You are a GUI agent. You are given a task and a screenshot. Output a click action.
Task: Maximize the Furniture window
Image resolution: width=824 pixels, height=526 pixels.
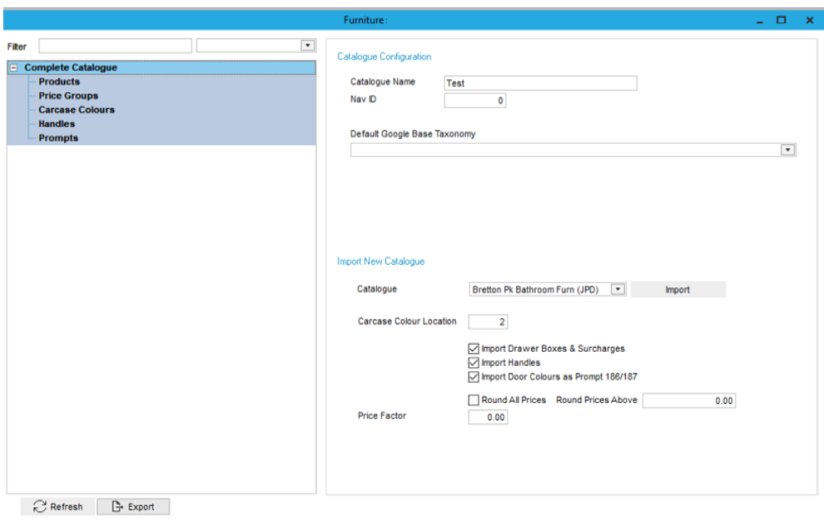tap(781, 20)
